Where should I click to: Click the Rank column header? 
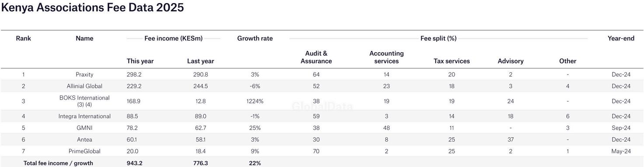pyautogui.click(x=24, y=39)
